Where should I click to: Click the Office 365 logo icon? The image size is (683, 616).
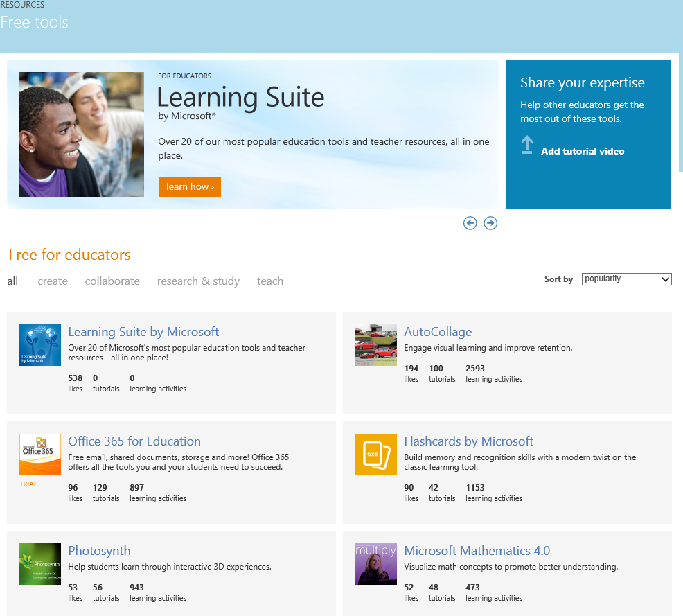point(40,455)
